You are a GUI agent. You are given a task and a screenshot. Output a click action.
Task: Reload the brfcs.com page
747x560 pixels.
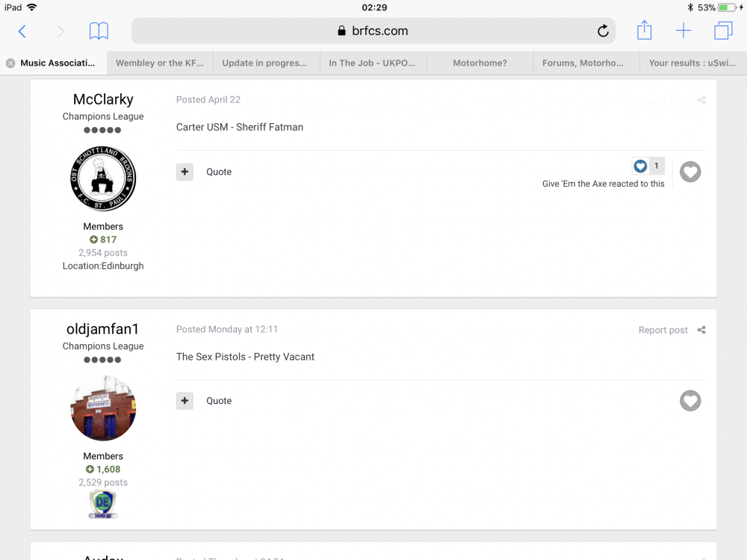tap(603, 31)
